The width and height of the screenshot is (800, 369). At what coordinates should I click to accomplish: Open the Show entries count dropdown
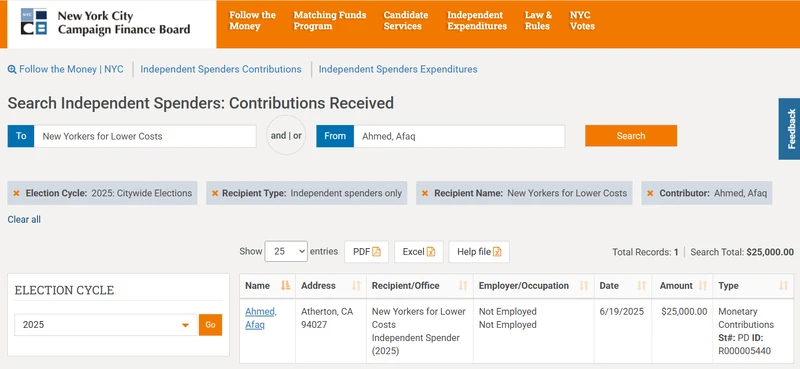(x=286, y=252)
